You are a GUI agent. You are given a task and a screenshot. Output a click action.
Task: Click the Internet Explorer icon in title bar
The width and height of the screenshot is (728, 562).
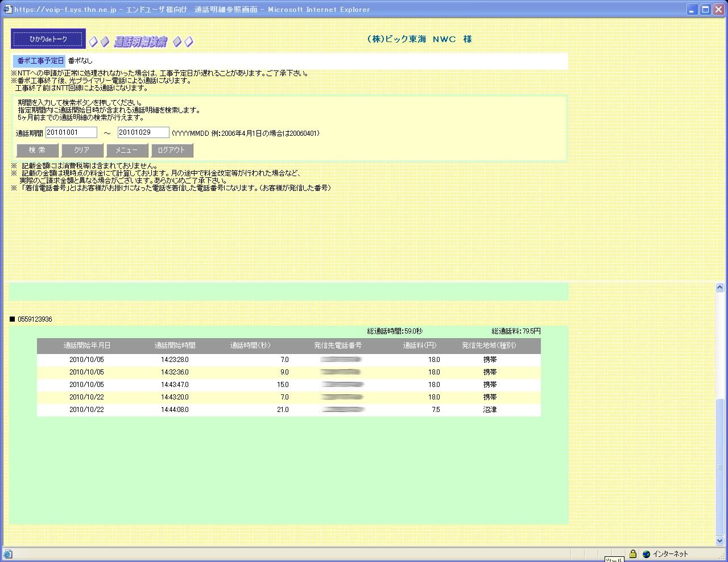click(x=7, y=9)
